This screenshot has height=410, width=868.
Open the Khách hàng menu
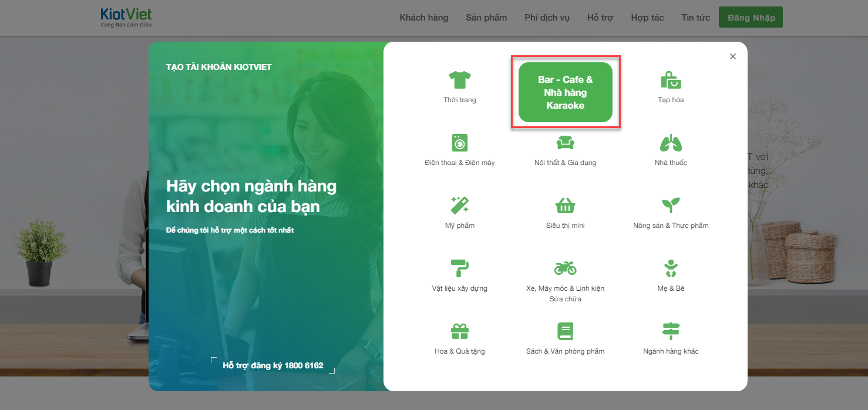point(424,18)
